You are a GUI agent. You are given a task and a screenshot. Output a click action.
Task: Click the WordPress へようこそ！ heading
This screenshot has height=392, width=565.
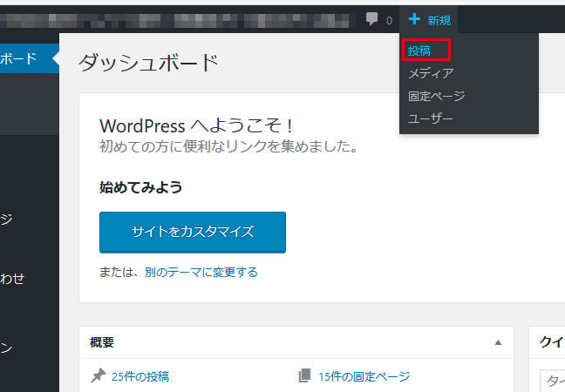[x=197, y=125]
